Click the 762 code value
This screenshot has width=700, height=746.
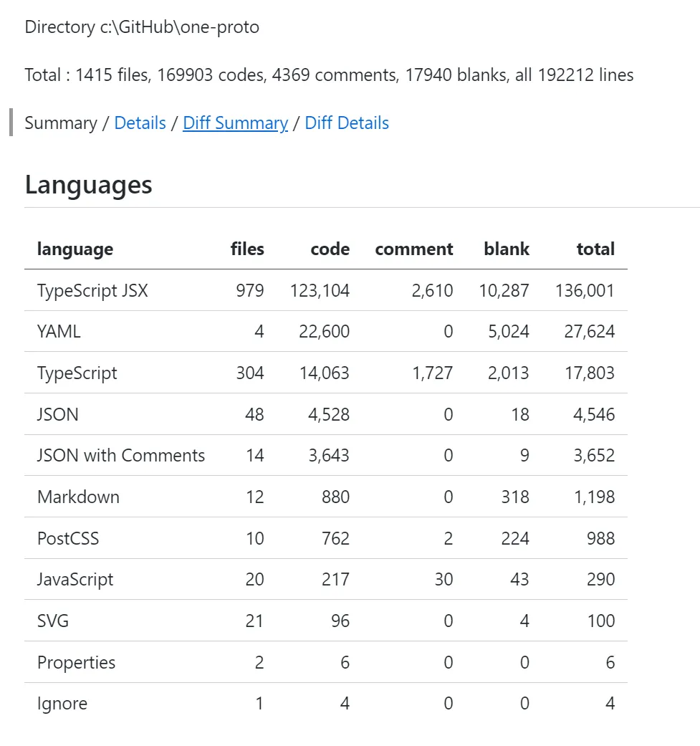click(336, 538)
